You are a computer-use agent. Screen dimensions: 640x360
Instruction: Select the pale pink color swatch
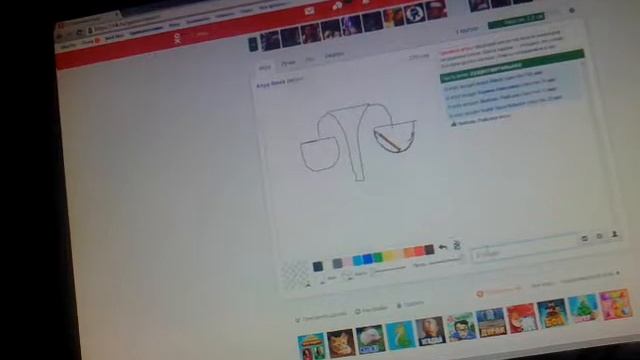tap(347, 262)
